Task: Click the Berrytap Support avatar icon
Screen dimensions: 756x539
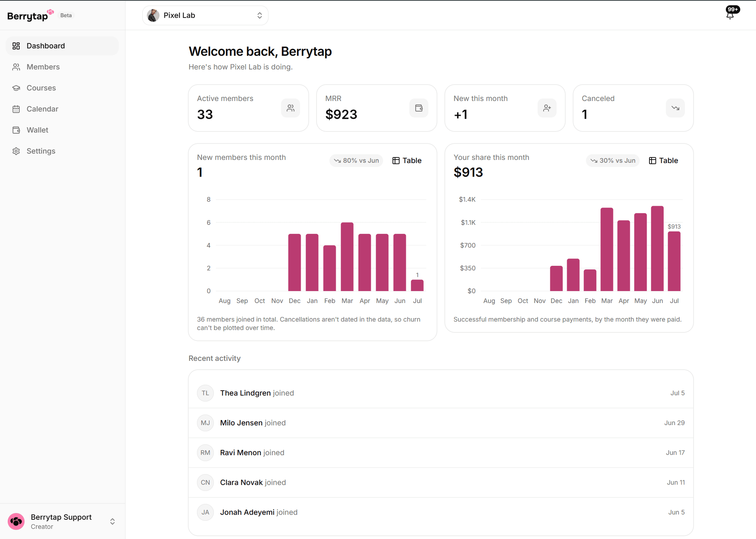Action: [16, 521]
